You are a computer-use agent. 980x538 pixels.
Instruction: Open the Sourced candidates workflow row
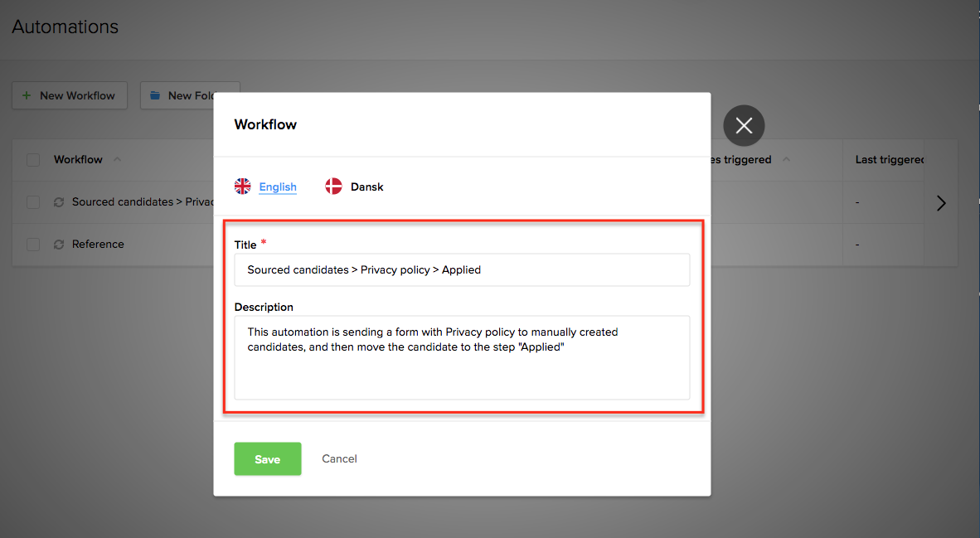(x=143, y=201)
